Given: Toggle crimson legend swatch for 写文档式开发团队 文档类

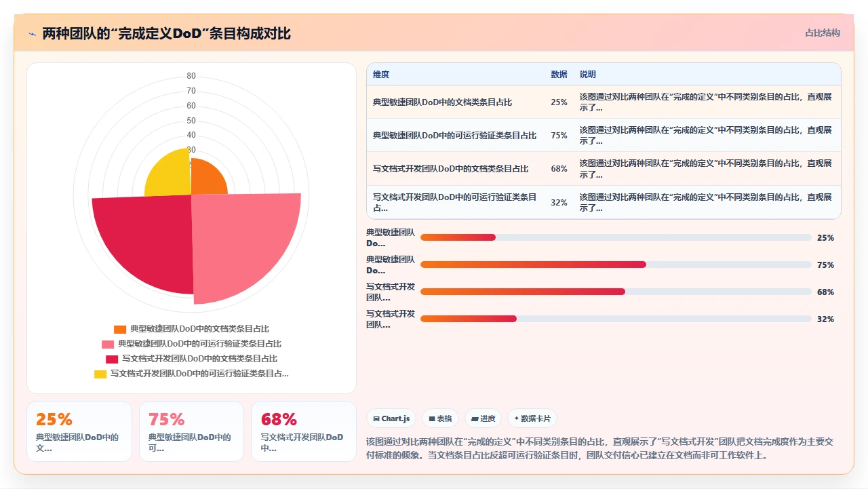Looking at the screenshot, I should [x=111, y=359].
